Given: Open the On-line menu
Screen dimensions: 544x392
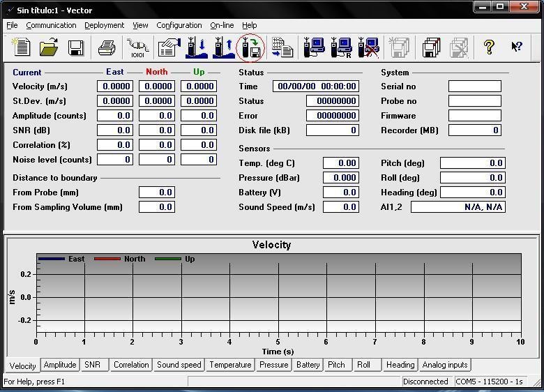Looking at the screenshot, I should [222, 25].
